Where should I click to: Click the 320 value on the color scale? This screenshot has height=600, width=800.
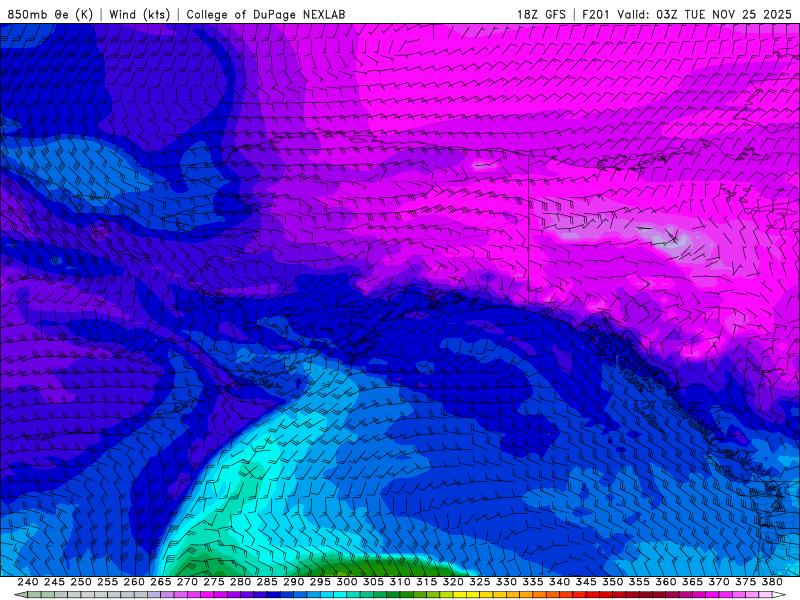coord(453,582)
